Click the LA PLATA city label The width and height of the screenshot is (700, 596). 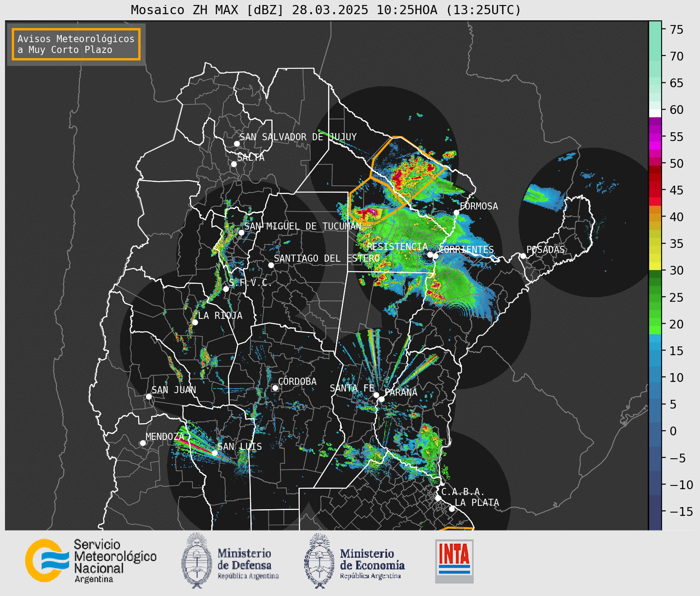tap(477, 503)
